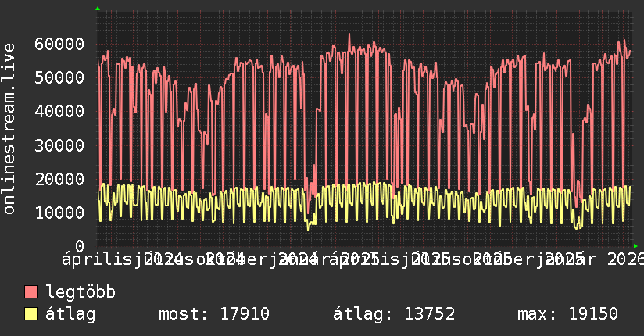The image size is (644, 336).
Task: Click the tallest pink peak above 60000
Action: coord(349,34)
